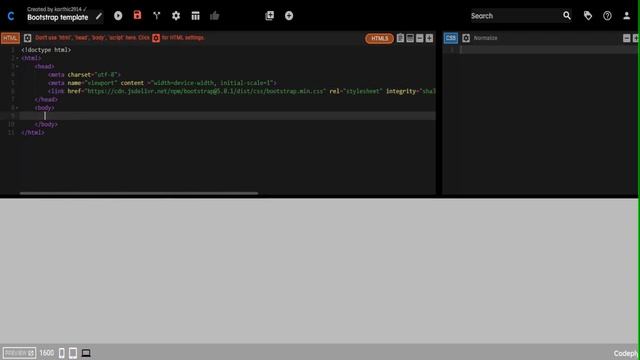Image resolution: width=640 pixels, height=360 pixels.
Task: Click the doctype html line
Action: [x=46, y=50]
